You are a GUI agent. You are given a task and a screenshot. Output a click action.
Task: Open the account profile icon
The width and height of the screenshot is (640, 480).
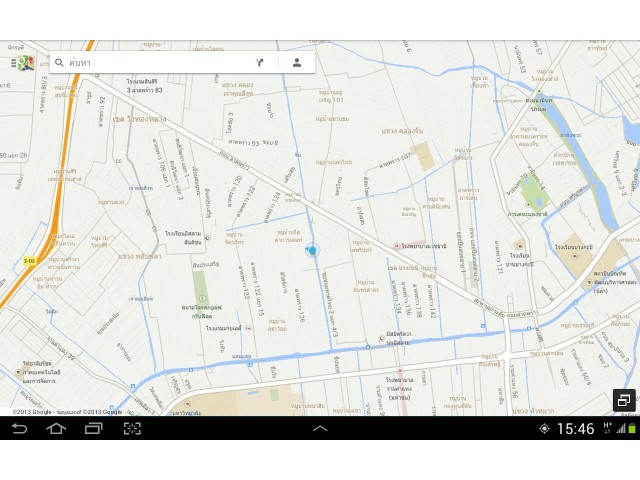point(297,62)
